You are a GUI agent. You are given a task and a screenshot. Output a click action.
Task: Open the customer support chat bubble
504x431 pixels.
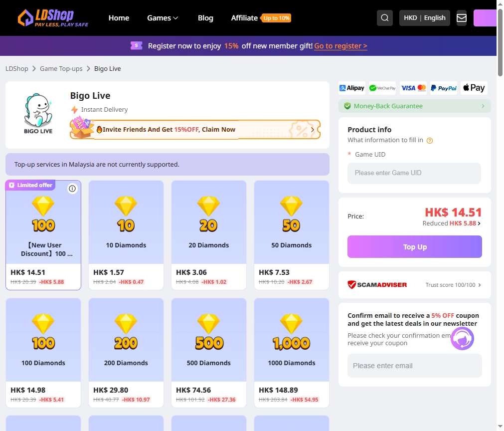462,339
